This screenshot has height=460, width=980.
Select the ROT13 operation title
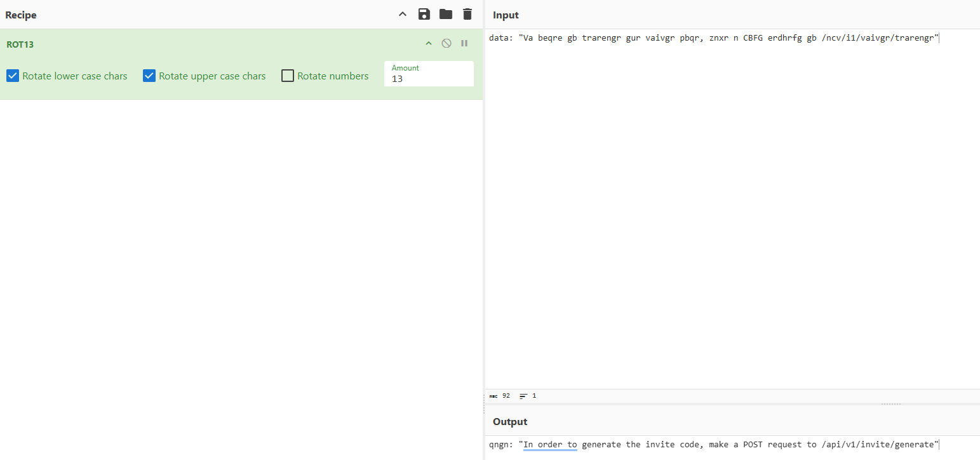(20, 44)
